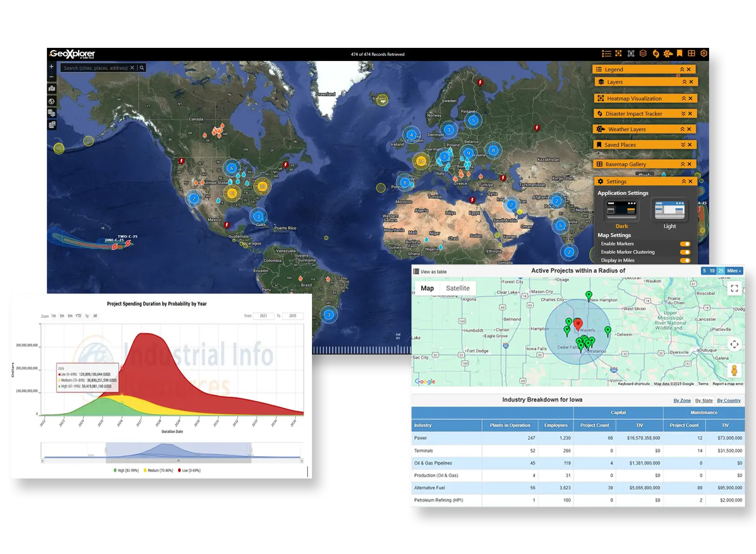Click the database documents sidebar icon

pyautogui.click(x=51, y=124)
